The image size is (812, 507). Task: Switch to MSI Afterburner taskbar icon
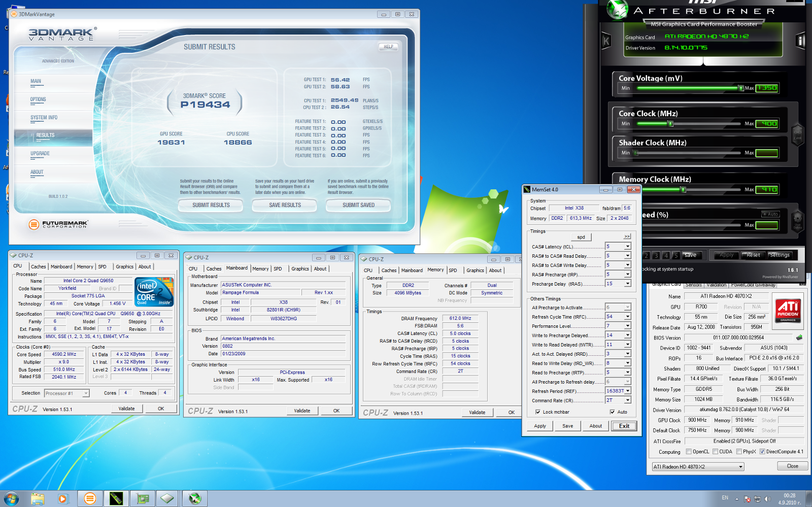tap(195, 499)
